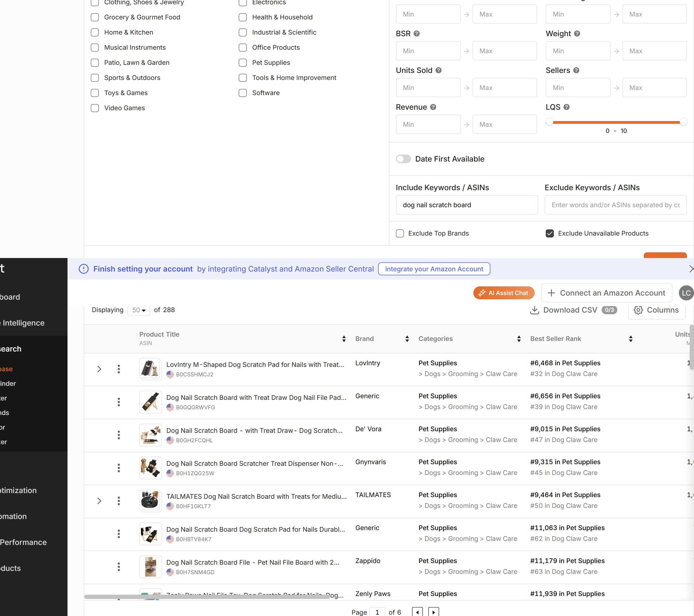This screenshot has height=616, width=694.
Task: Sort by Brand column arrows
Action: [407, 339]
